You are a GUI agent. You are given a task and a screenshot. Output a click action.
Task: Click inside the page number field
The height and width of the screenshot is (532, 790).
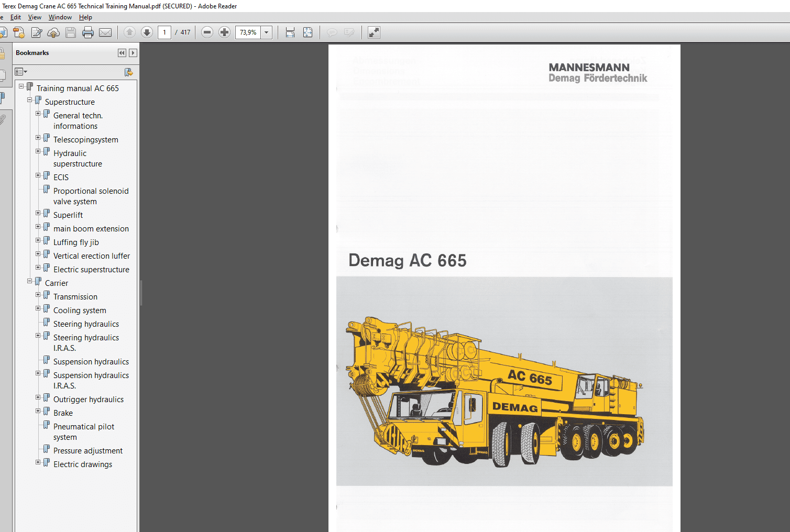click(164, 32)
